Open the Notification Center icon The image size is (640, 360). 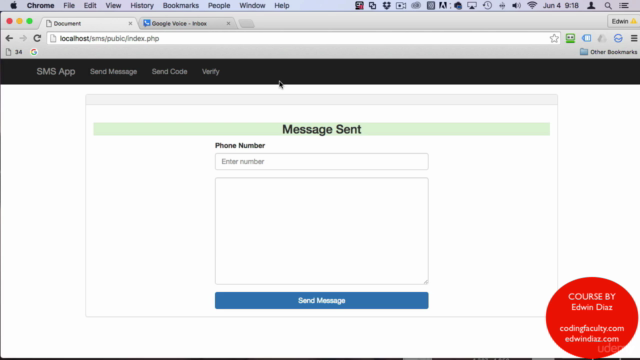[624, 6]
